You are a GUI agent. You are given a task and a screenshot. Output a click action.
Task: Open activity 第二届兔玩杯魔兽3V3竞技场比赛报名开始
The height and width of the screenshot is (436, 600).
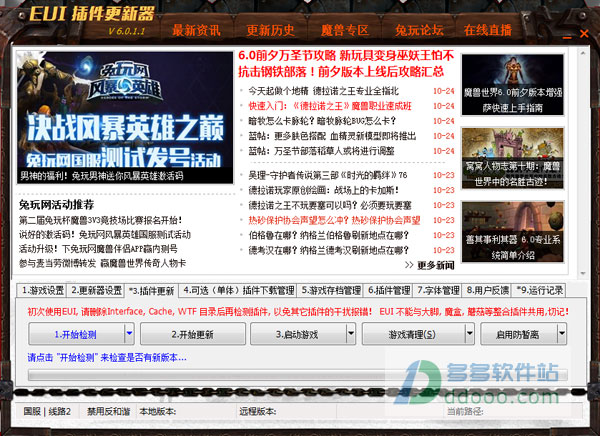pos(101,220)
